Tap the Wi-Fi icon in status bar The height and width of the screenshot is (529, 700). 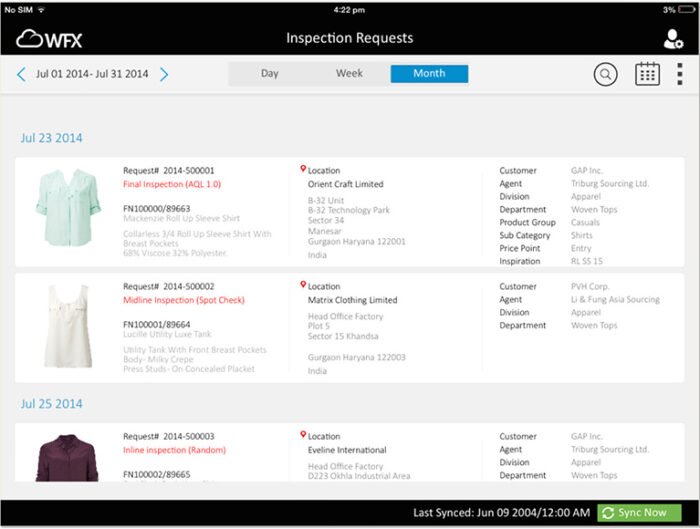coord(41,9)
